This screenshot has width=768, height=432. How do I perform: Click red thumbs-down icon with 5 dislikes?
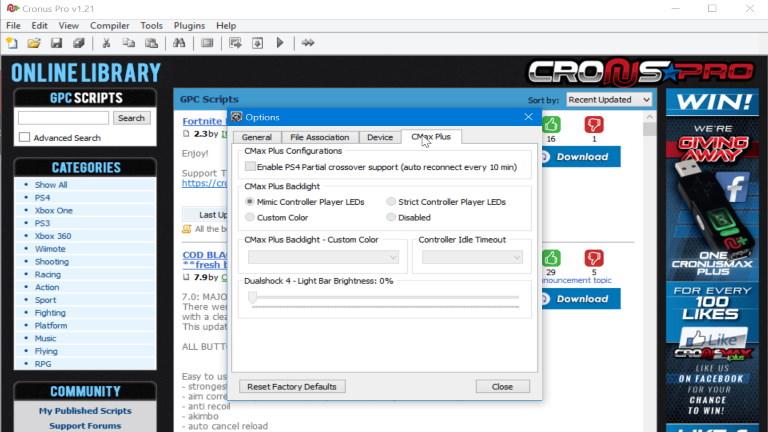[594, 258]
